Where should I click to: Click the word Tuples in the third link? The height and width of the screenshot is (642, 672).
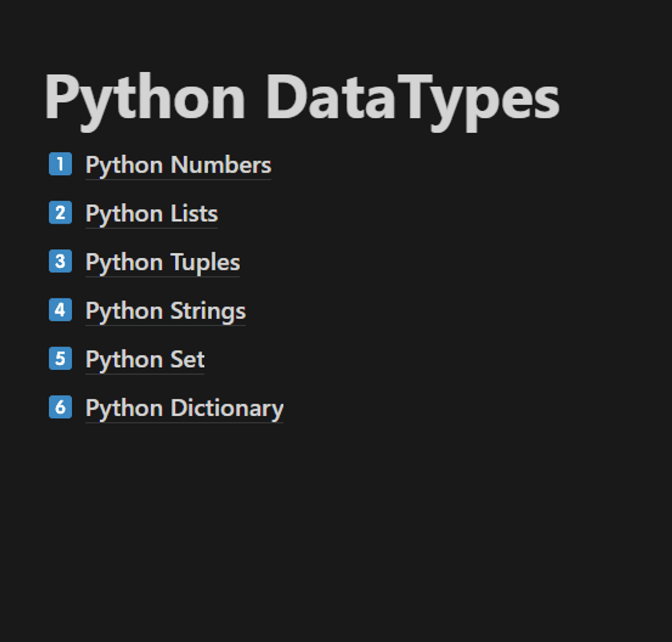[205, 263]
